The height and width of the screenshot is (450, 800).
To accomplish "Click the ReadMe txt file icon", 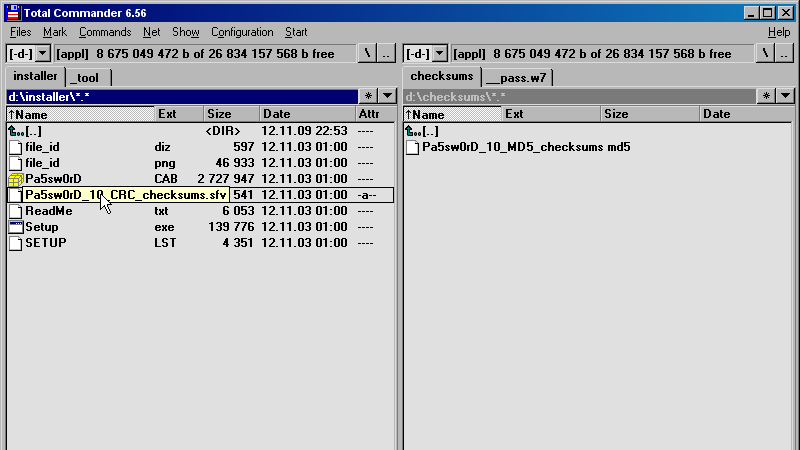I will pos(16,211).
